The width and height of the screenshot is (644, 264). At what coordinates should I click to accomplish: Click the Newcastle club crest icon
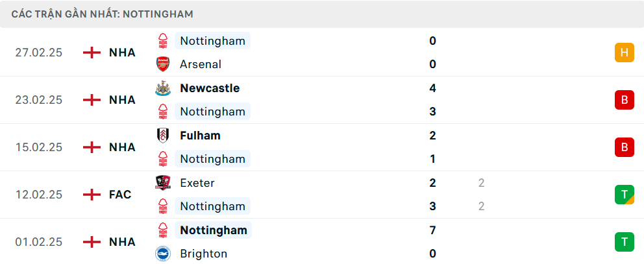(x=162, y=88)
